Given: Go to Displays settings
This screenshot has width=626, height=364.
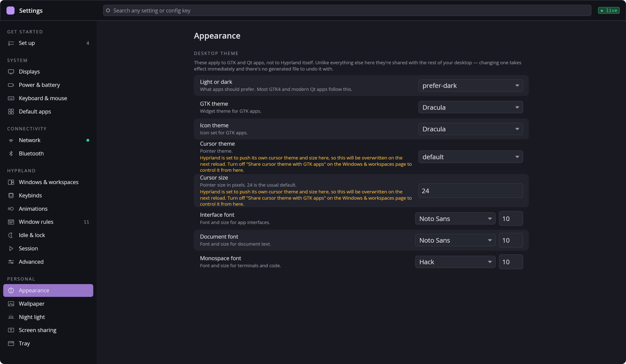Looking at the screenshot, I should pos(48,72).
